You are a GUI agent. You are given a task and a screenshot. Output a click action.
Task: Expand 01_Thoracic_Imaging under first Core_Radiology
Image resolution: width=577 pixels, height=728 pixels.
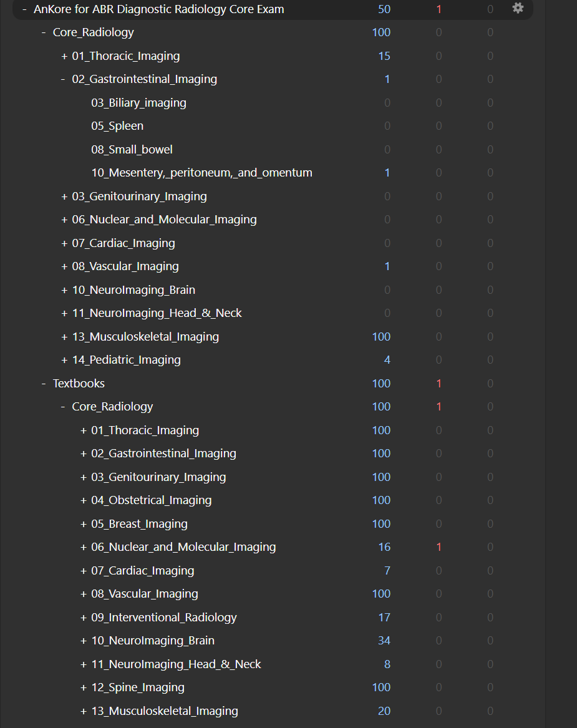coord(64,56)
